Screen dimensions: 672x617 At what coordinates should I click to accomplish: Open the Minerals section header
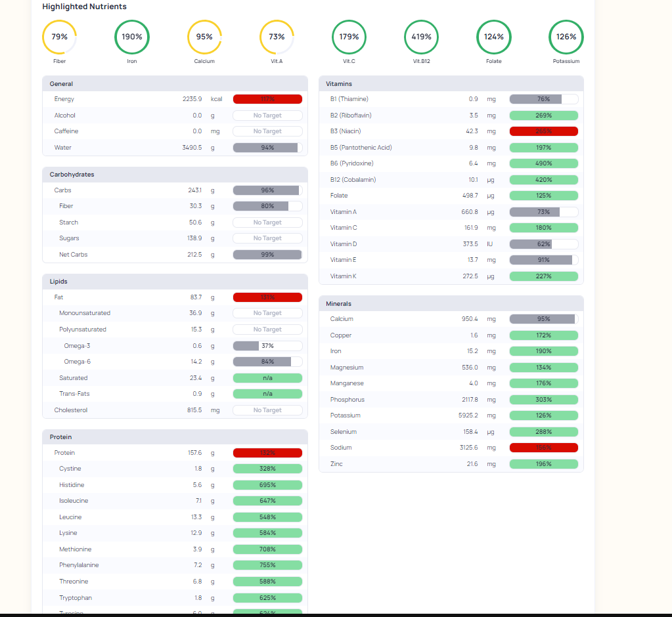coord(451,303)
